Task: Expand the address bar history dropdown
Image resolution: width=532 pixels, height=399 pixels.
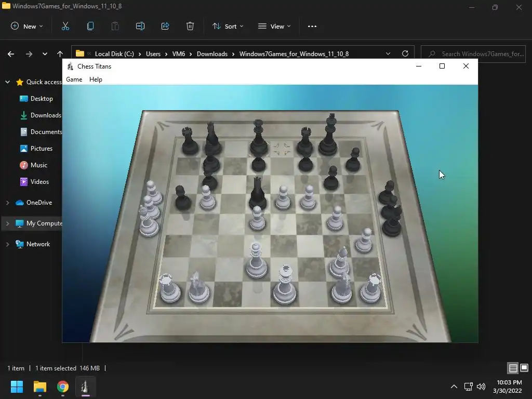Action: pos(388,54)
